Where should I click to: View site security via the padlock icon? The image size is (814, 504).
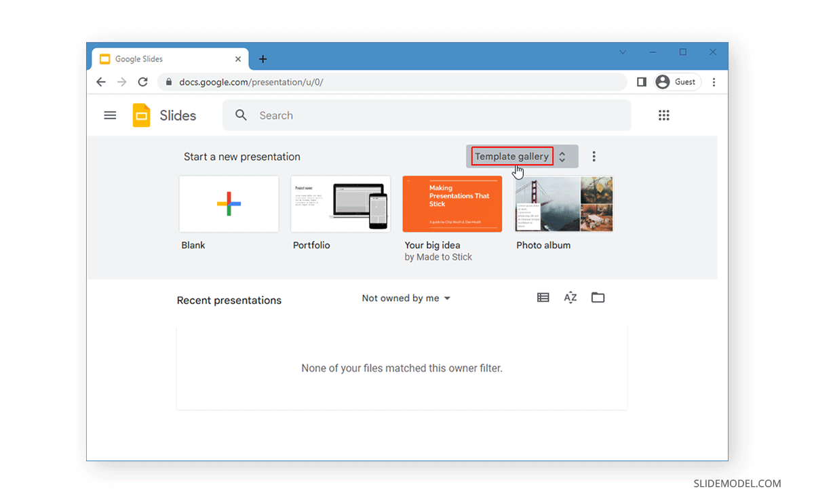168,81
